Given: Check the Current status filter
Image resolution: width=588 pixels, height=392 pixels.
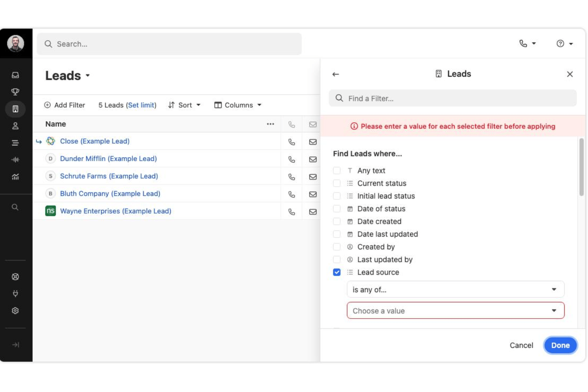Looking at the screenshot, I should click(x=337, y=183).
